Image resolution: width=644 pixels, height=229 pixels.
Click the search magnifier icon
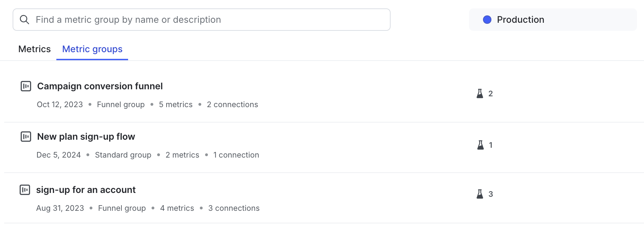(x=24, y=19)
